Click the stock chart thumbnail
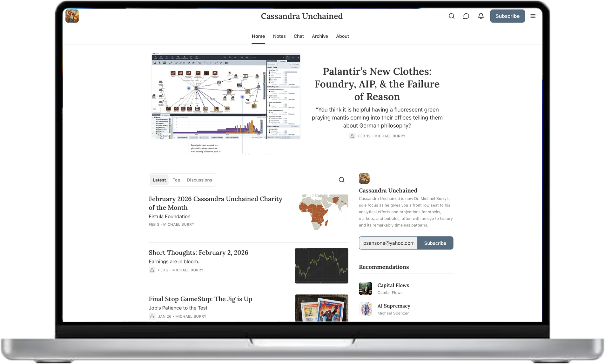The image size is (605, 364). tap(321, 266)
